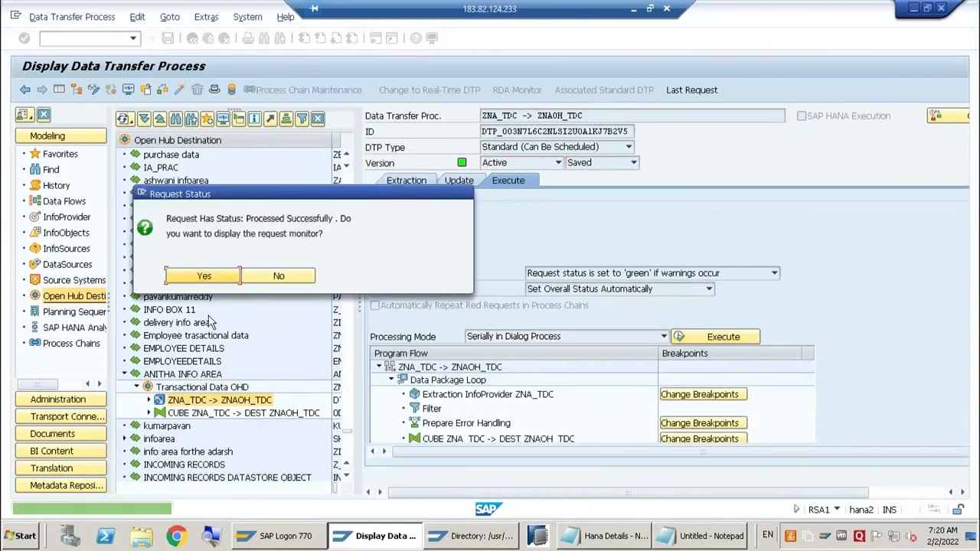Click the Last Request toolbar button
Image resolution: width=980 pixels, height=551 pixels.
click(x=691, y=90)
